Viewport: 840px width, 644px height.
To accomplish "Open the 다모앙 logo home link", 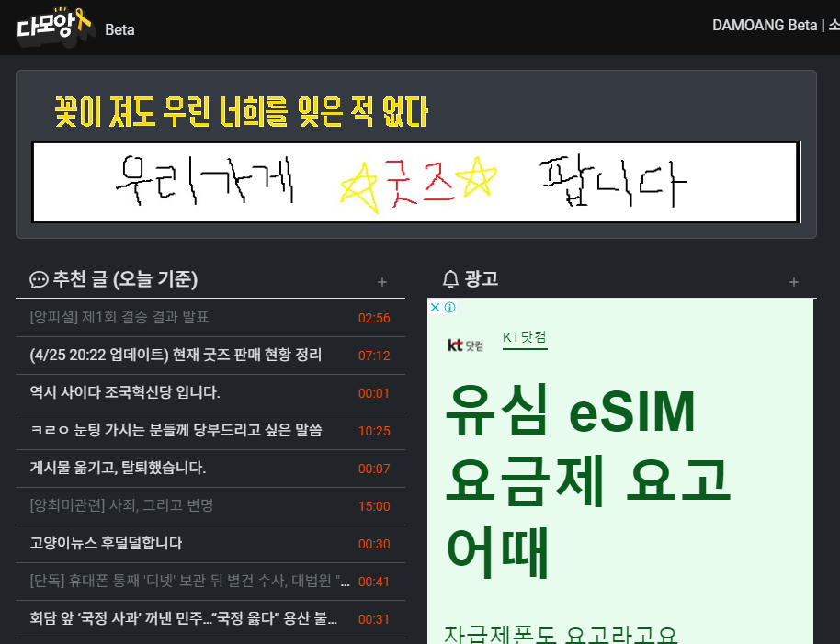I will pyautogui.click(x=56, y=27).
